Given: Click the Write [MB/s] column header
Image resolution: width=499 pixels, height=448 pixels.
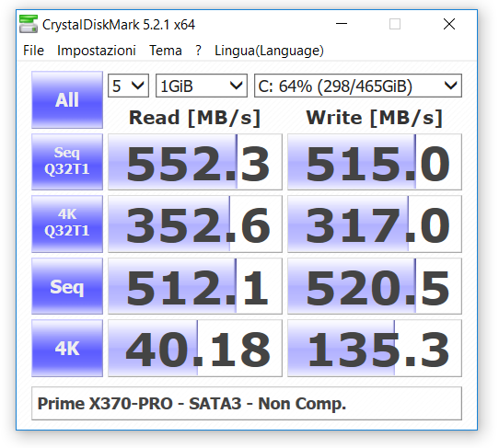Looking at the screenshot, I should (374, 118).
